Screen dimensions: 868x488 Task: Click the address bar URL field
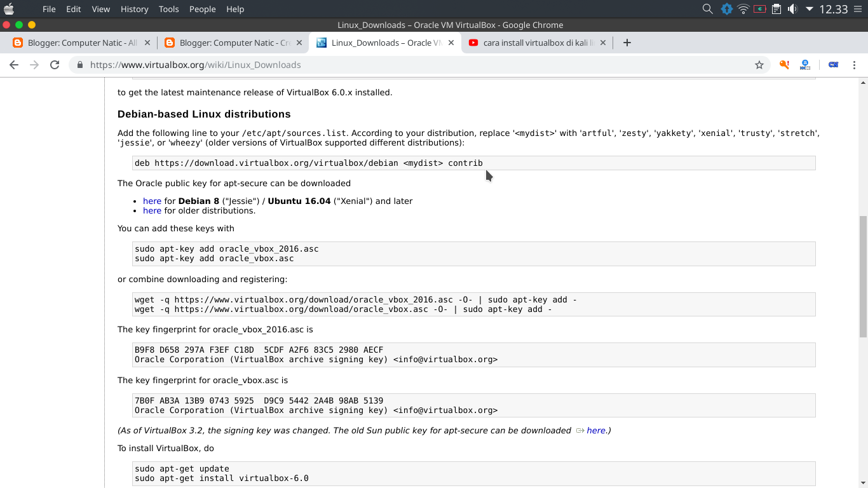419,65
